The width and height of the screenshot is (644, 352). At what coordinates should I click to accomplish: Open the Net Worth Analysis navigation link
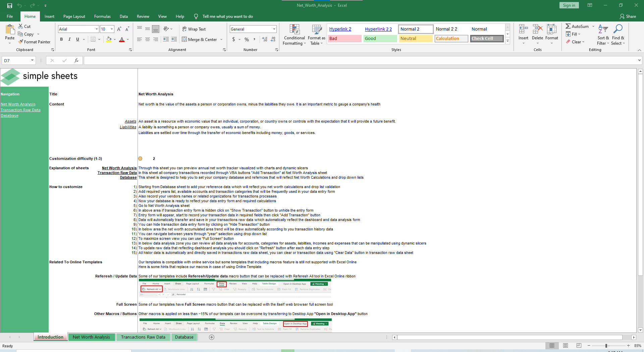(18, 104)
